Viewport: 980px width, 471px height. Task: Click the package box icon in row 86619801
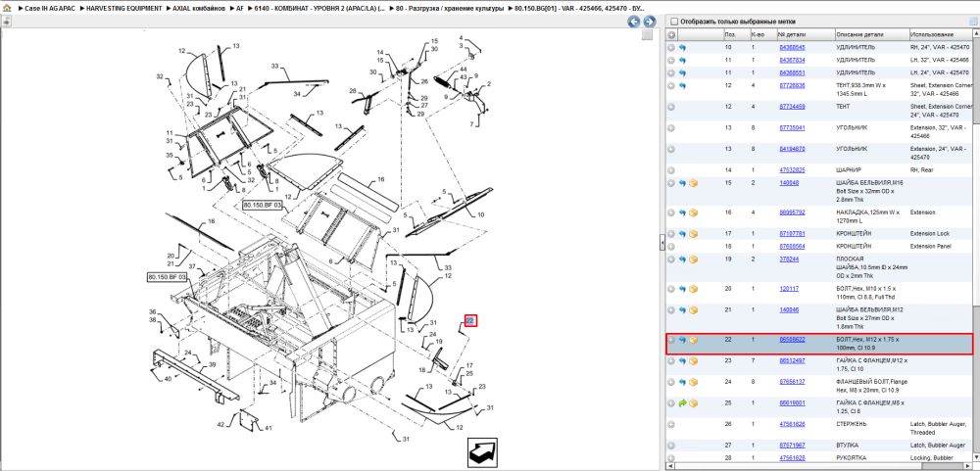click(x=693, y=403)
